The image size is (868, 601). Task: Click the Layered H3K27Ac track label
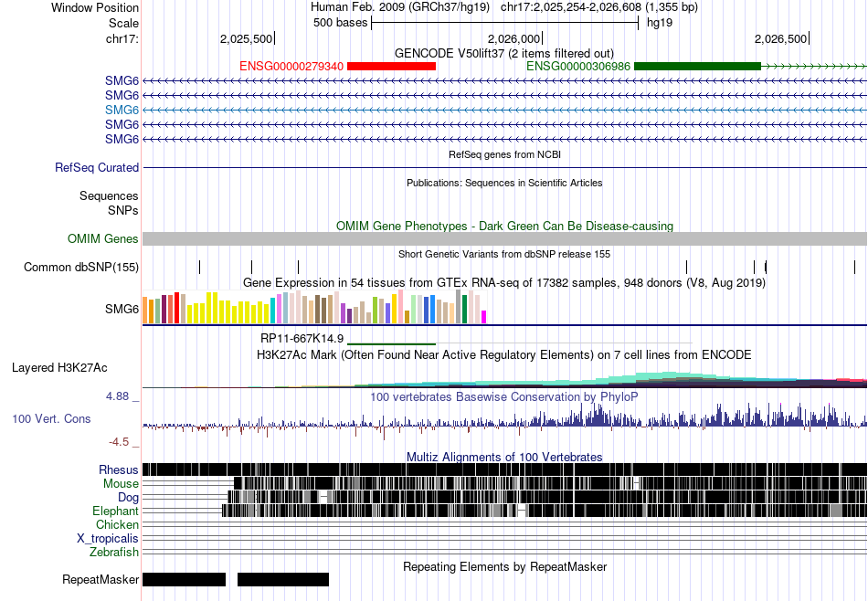(59, 367)
